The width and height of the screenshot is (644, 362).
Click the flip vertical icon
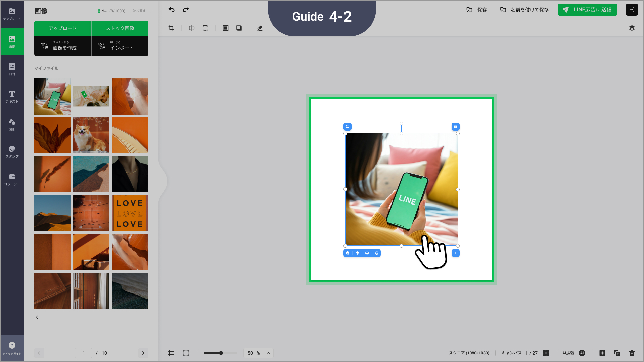[205, 28]
